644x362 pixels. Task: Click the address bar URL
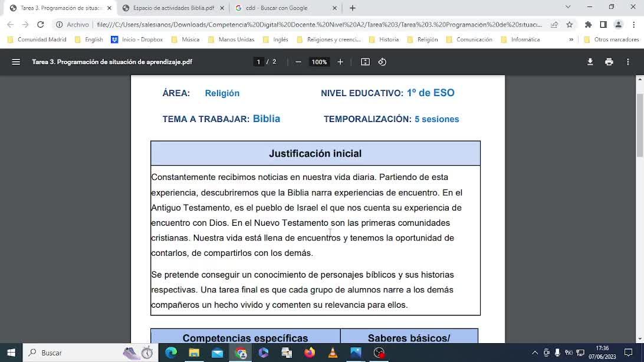click(x=319, y=25)
